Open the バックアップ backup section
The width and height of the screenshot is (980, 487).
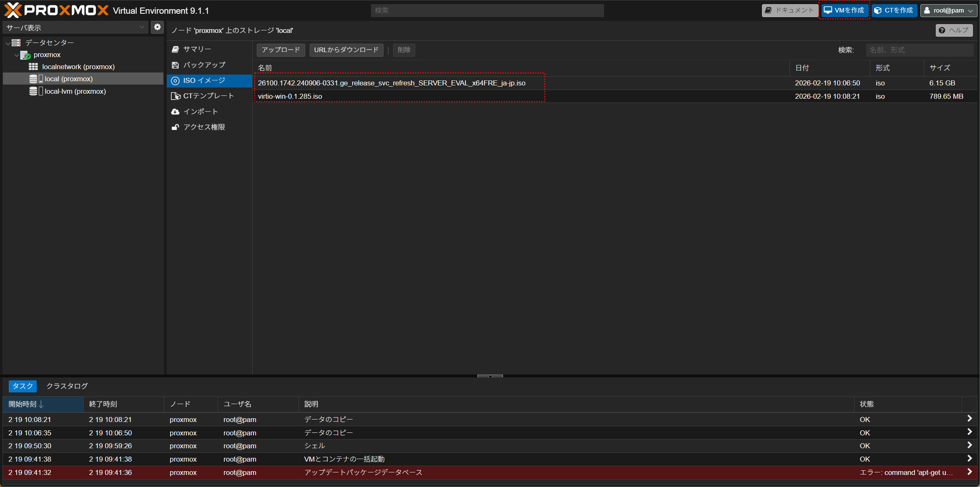[x=204, y=65]
